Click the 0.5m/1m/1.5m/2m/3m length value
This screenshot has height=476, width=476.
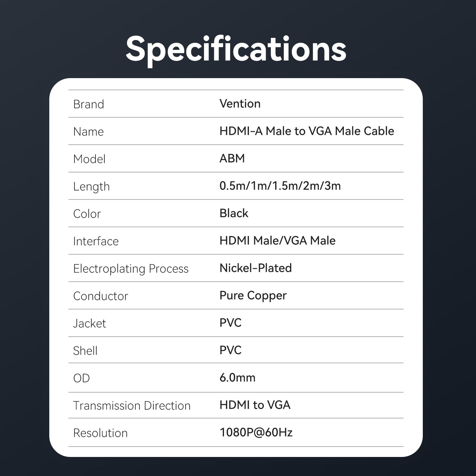(x=280, y=186)
